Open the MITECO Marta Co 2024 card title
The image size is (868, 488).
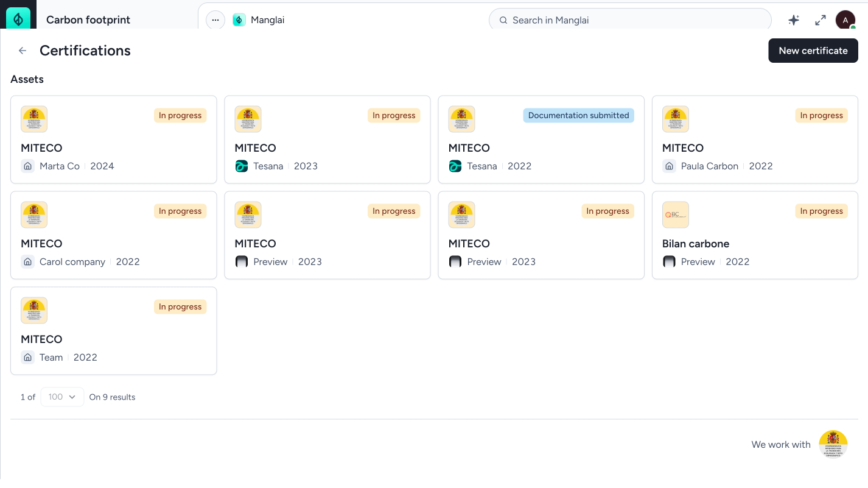[x=41, y=148]
